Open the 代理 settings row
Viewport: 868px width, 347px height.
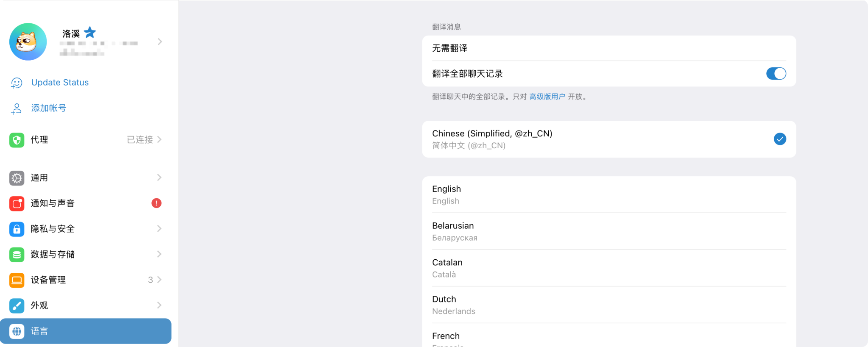click(86, 140)
